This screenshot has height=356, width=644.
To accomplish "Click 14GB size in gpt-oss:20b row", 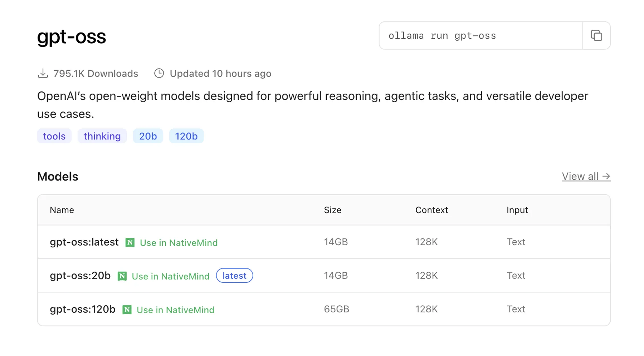I will click(336, 276).
